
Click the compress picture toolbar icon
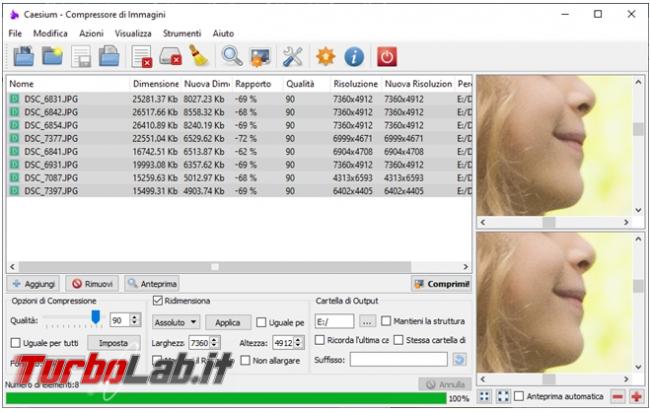(260, 57)
